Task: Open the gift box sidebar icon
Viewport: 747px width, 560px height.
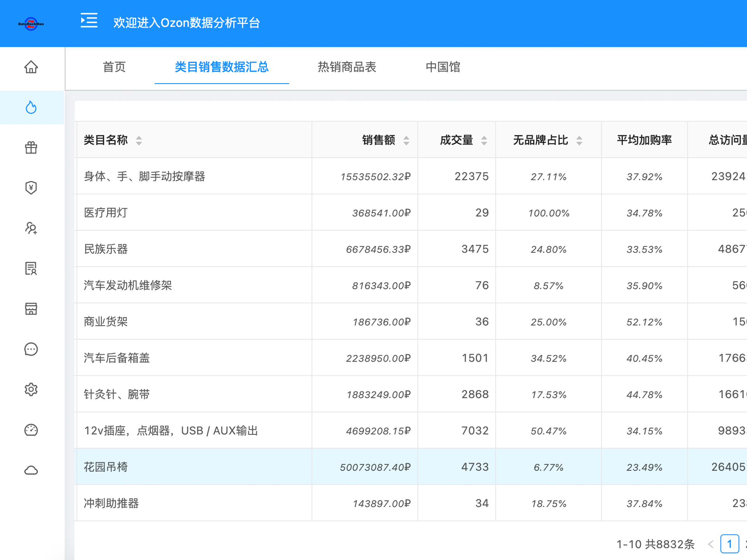Action: pos(31,148)
